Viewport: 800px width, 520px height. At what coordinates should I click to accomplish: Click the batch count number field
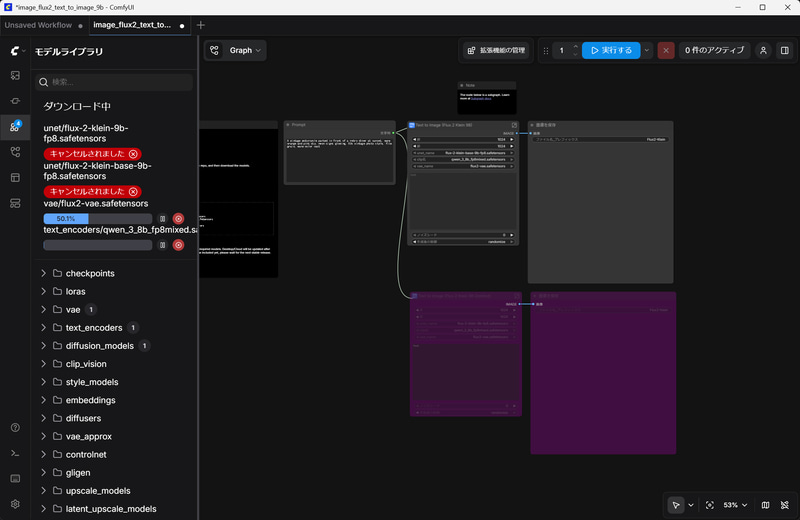(x=562, y=51)
